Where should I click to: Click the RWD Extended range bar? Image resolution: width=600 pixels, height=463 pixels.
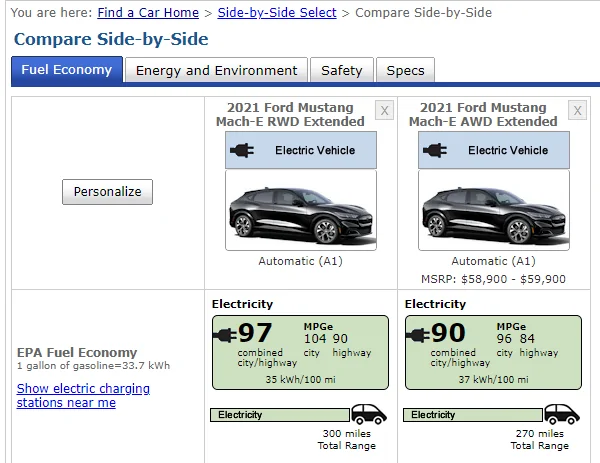(x=280, y=415)
